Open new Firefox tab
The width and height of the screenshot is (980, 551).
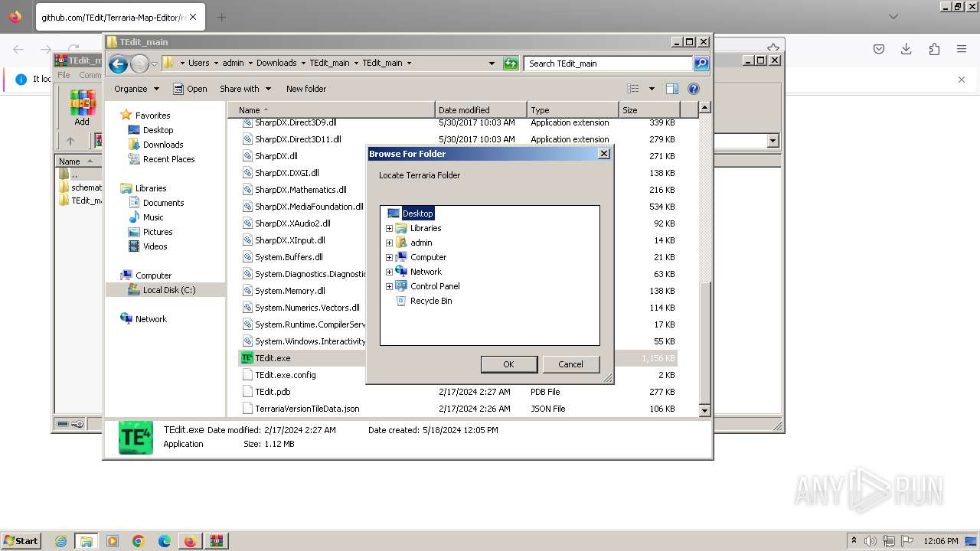221,17
